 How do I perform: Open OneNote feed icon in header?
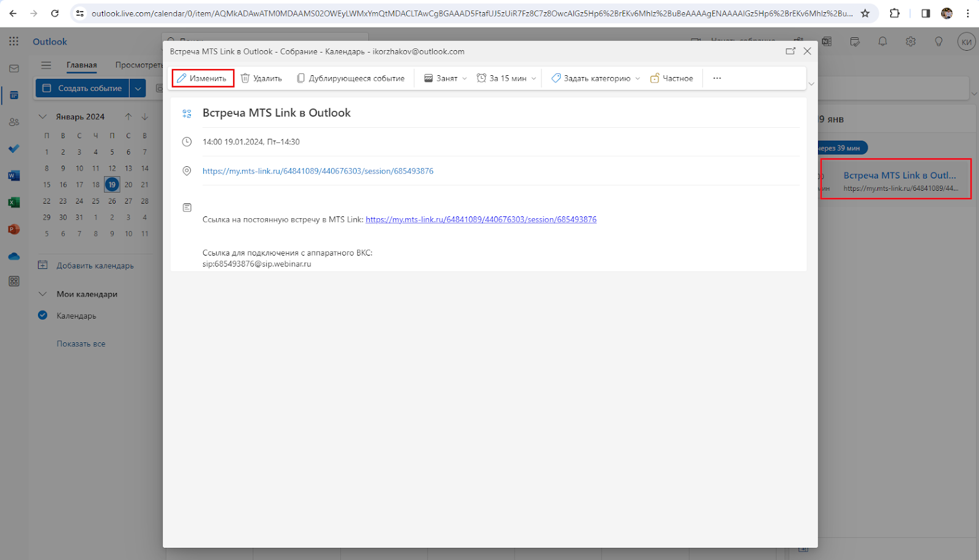pos(827,42)
